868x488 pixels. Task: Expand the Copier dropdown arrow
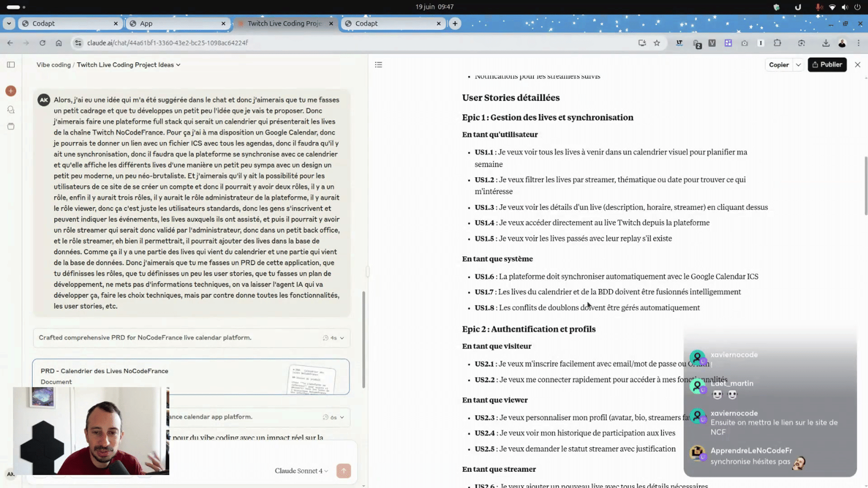tap(798, 65)
